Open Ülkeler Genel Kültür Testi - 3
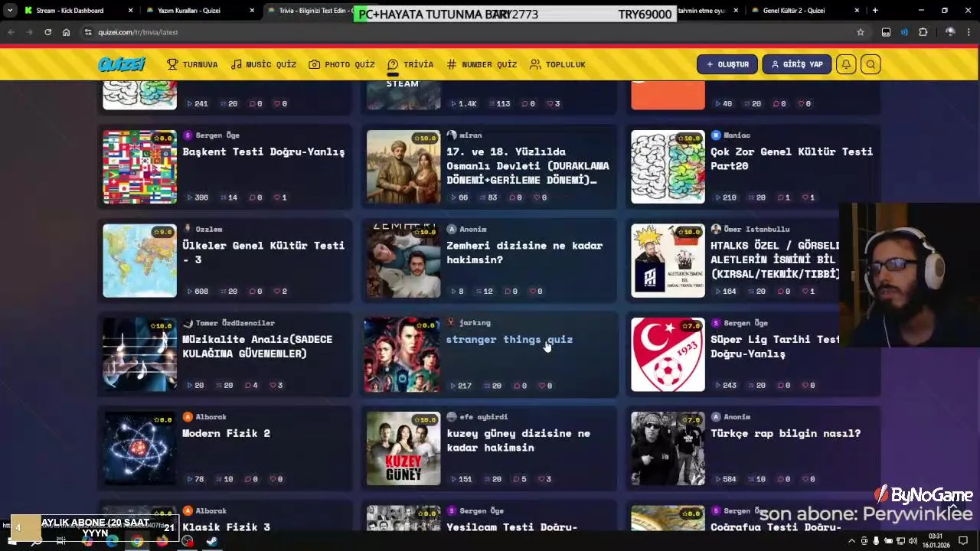This screenshot has height=551, width=980. click(263, 253)
